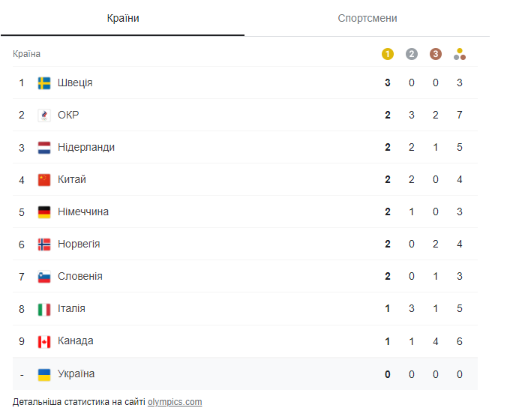Click the Sweden flag icon
507x420 pixels.
tap(44, 82)
